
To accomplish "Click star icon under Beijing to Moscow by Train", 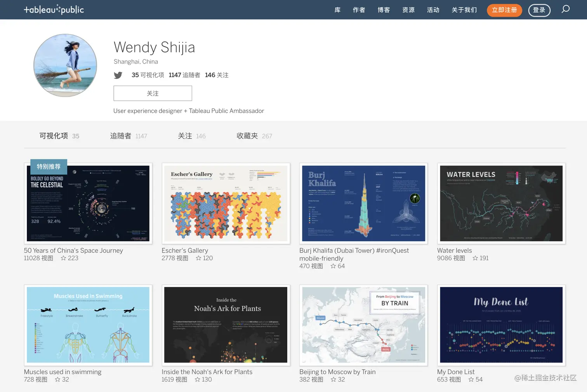I will click(333, 380).
